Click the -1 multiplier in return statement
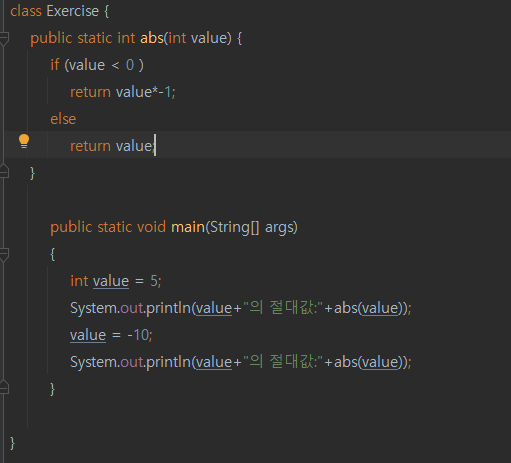 coord(165,92)
